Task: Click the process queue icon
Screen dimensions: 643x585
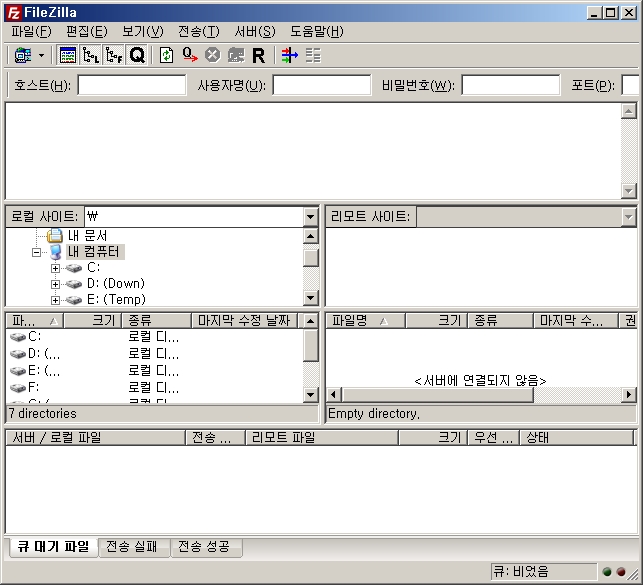Action: [190, 55]
